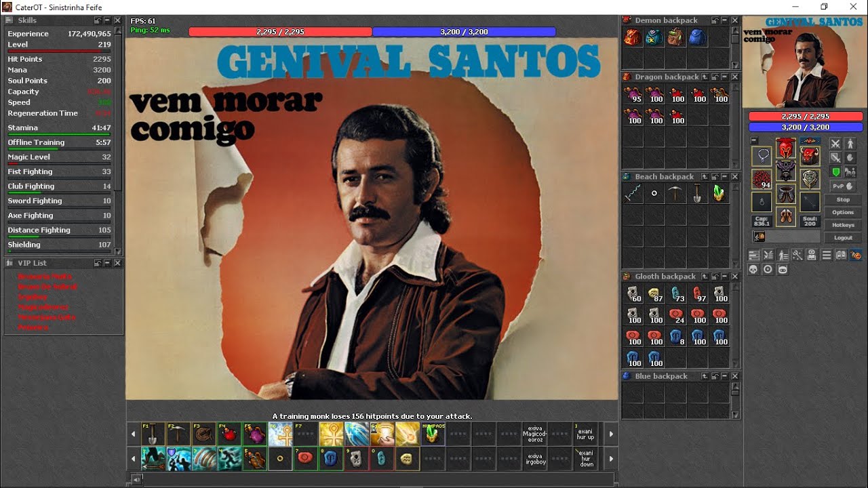Image resolution: width=868 pixels, height=488 pixels.
Task: Click the red horned backpack equipment slot
Action: pyautogui.click(x=810, y=156)
